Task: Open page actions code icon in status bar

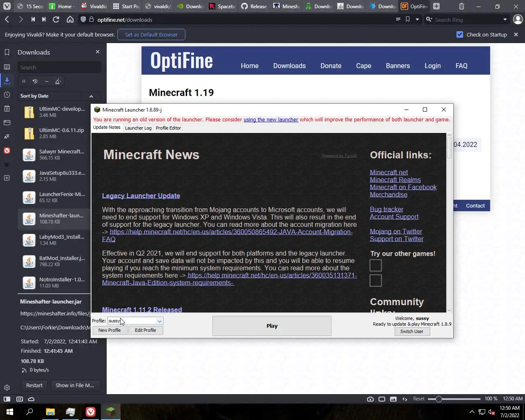Action: tap(405, 399)
